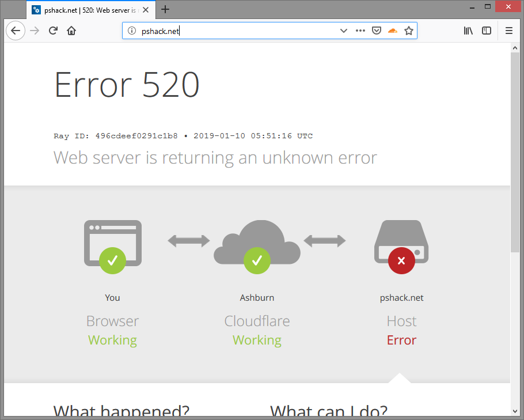Show site information for pshack.net
The image size is (524, 420).
pyautogui.click(x=131, y=31)
